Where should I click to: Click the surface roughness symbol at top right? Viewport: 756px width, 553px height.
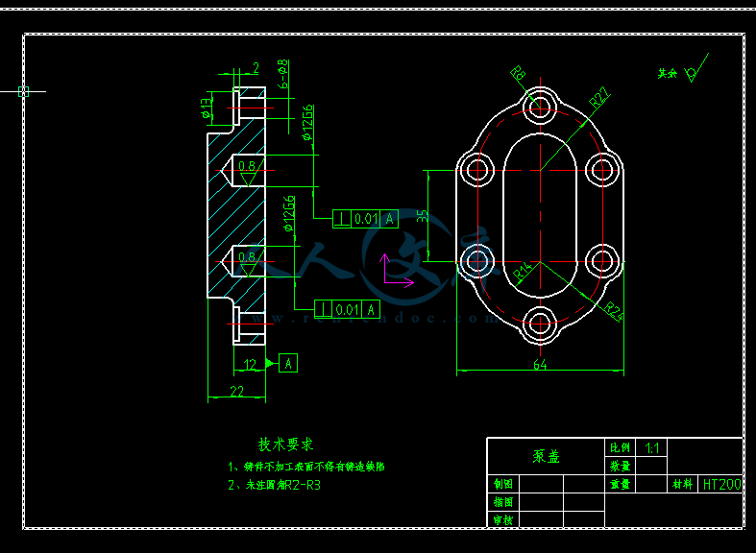tap(695, 69)
